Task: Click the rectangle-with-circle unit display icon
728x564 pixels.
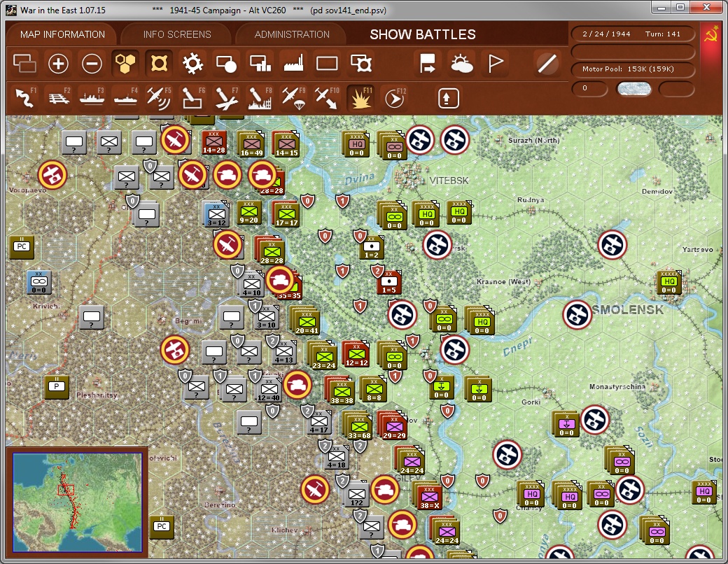Action: click(227, 64)
